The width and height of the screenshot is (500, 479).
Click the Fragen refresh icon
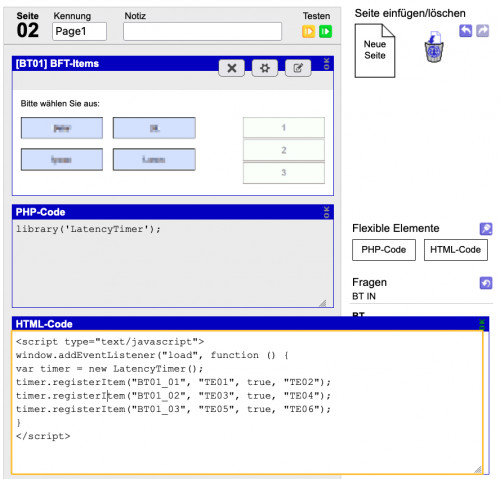[486, 283]
